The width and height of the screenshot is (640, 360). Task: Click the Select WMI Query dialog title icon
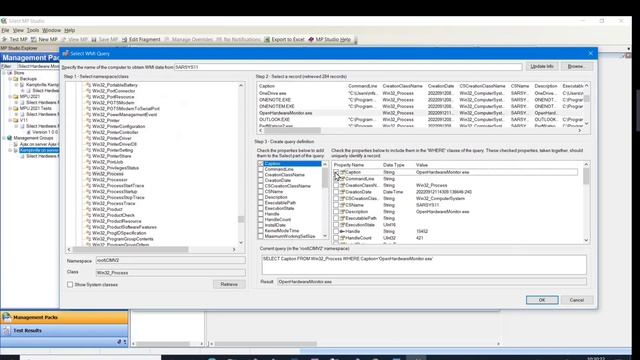65,53
